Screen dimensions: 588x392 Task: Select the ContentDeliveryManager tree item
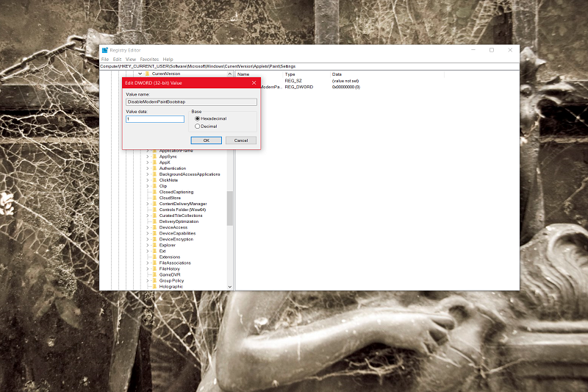click(183, 204)
